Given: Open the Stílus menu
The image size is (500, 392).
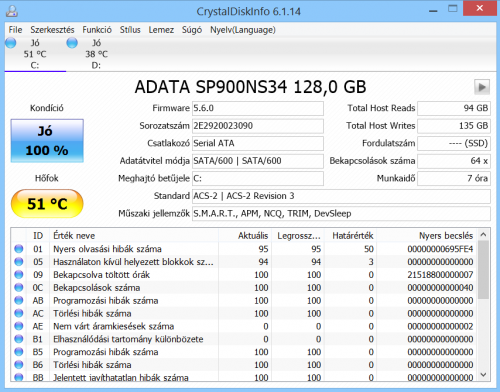Looking at the screenshot, I should 130,30.
